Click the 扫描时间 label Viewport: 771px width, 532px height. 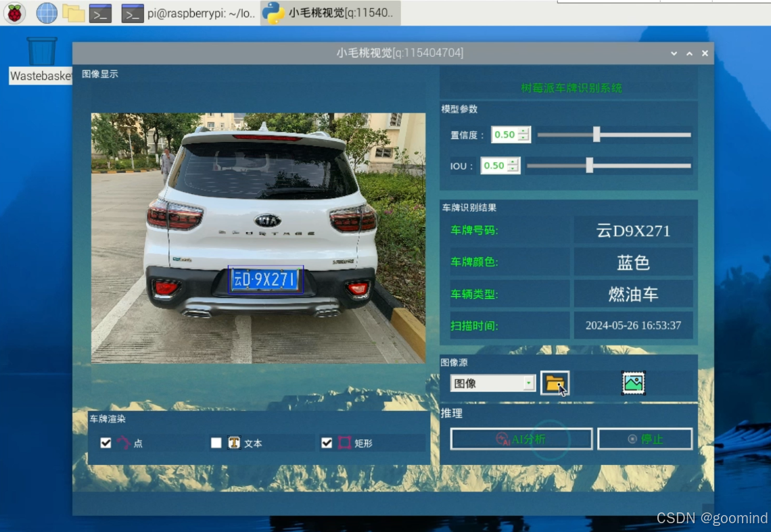tap(474, 326)
